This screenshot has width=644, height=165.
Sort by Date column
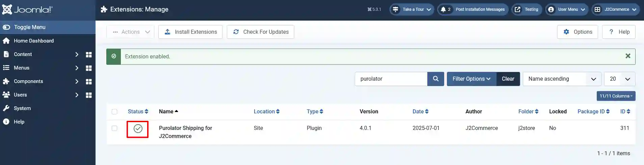coord(421,112)
